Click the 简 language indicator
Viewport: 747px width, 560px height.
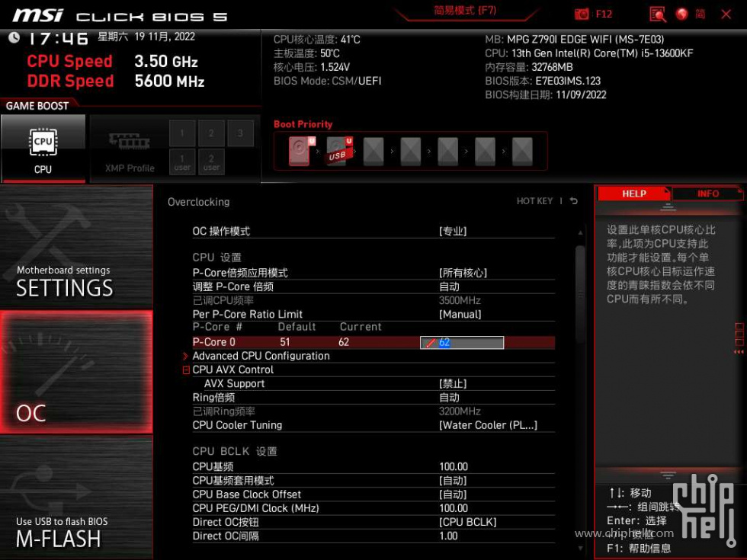[701, 14]
